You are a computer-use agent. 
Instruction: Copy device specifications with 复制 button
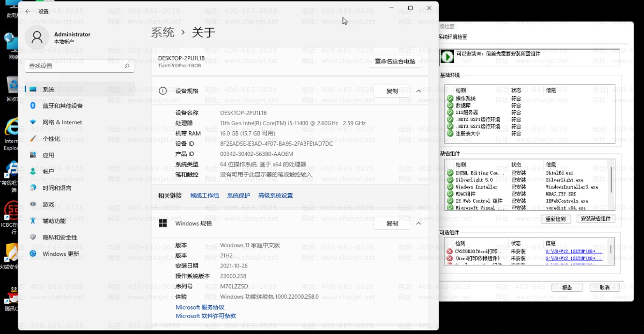tap(392, 91)
